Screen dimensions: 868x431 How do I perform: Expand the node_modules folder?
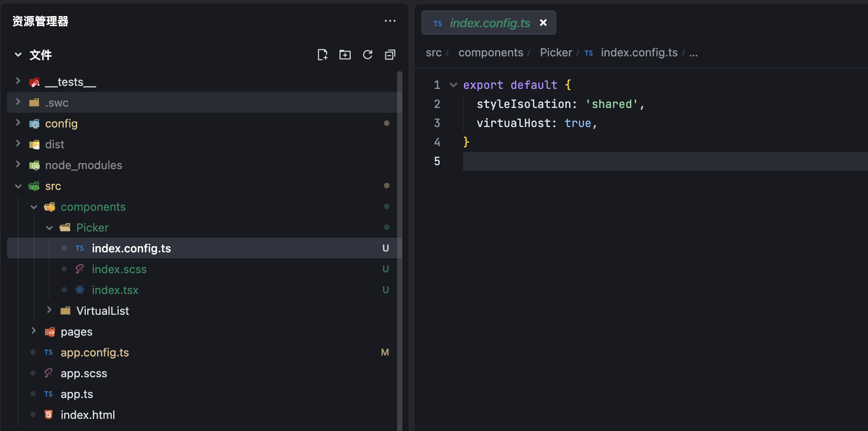18,164
